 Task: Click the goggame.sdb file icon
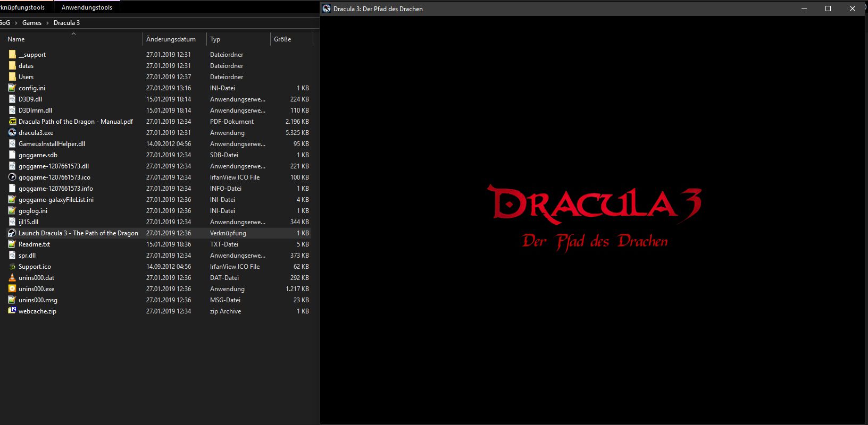click(12, 155)
